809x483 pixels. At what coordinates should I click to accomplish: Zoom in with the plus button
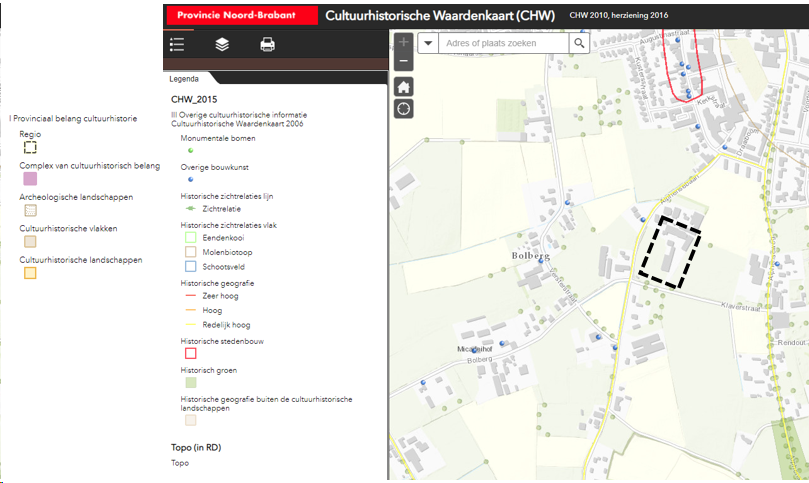pos(403,43)
